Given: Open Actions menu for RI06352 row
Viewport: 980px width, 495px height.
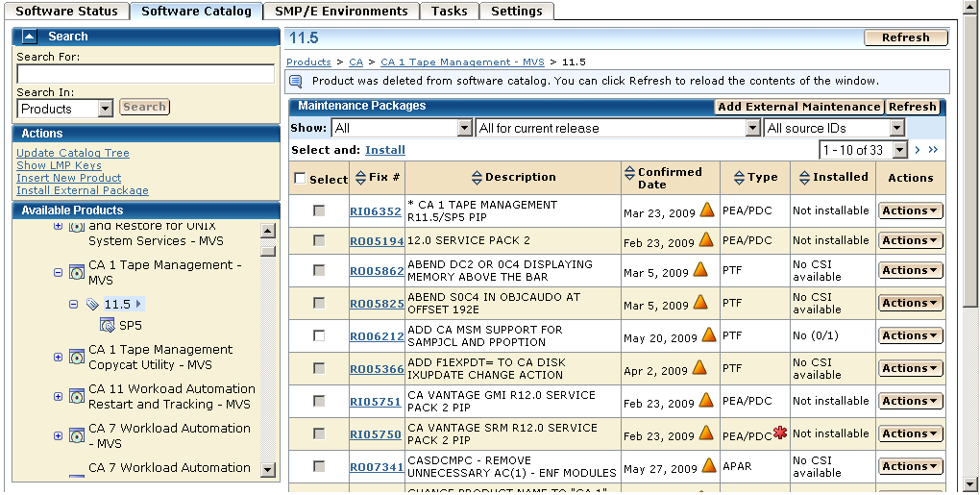Looking at the screenshot, I should pyautogui.click(x=910, y=210).
